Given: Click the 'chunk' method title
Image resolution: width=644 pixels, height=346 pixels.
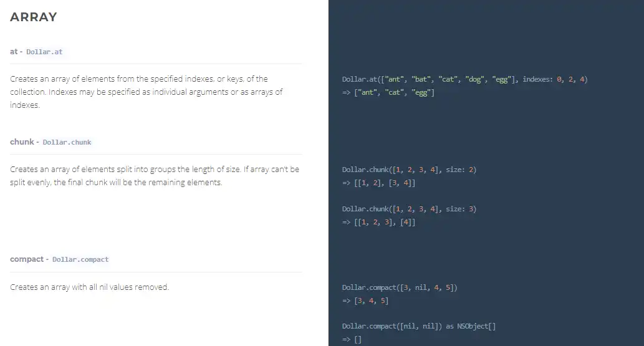Looking at the screenshot, I should [x=22, y=142].
